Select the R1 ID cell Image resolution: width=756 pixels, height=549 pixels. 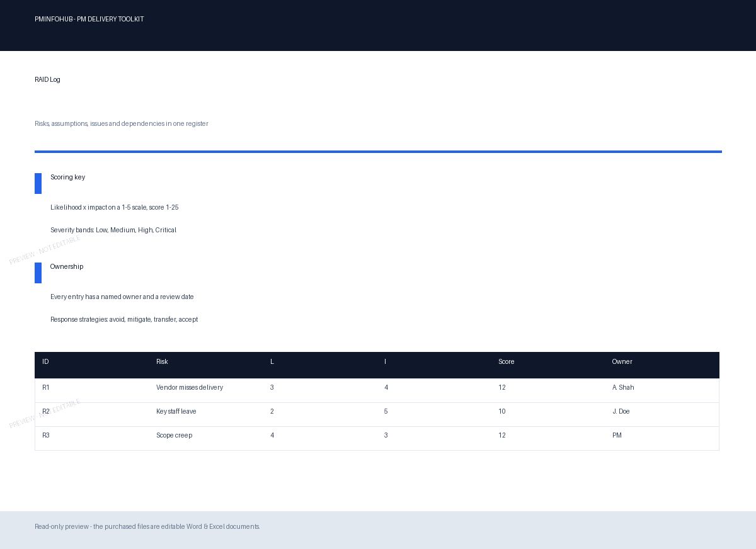[x=46, y=387]
